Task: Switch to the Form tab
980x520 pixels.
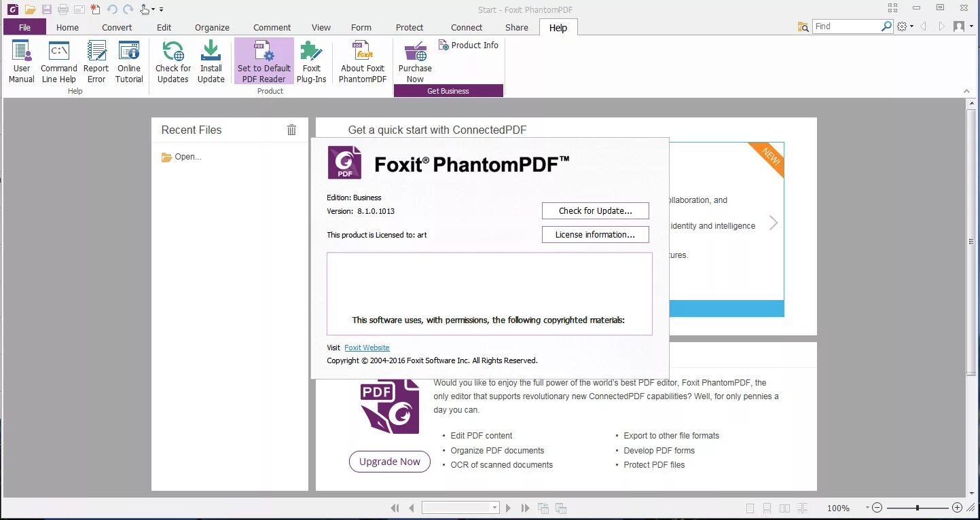Action: pos(361,27)
